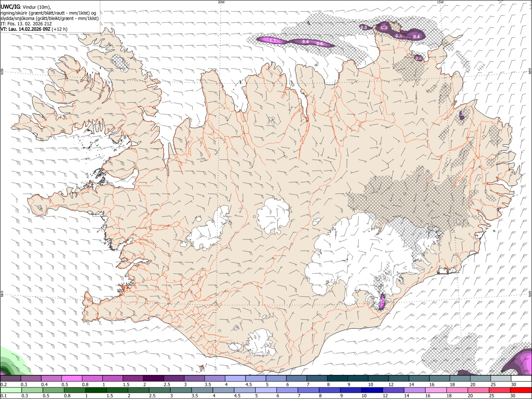Image resolution: width=532 pixels, height=399 pixels.
Task: Select the 'Vindur (10m)' header label
Action: [x=37, y=7]
